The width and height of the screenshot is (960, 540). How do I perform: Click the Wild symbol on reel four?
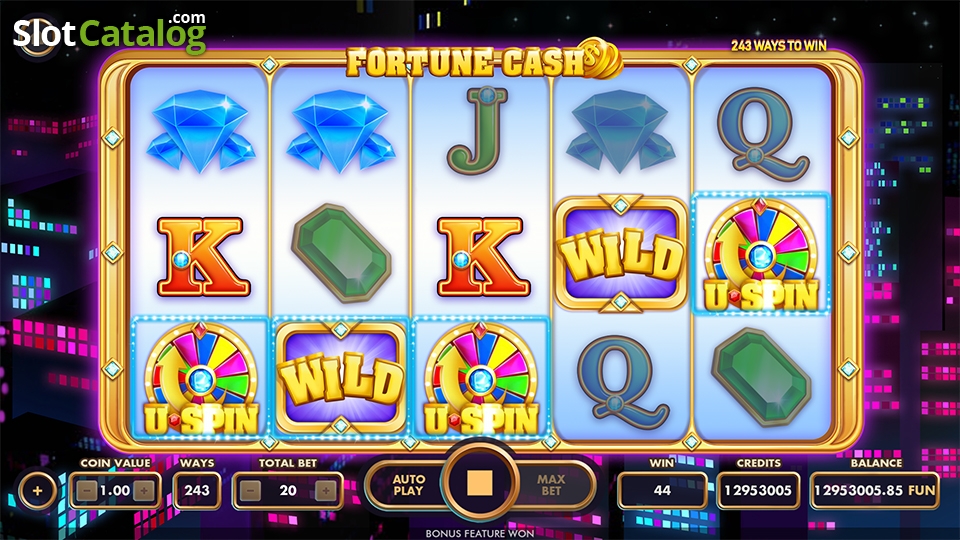tap(621, 253)
